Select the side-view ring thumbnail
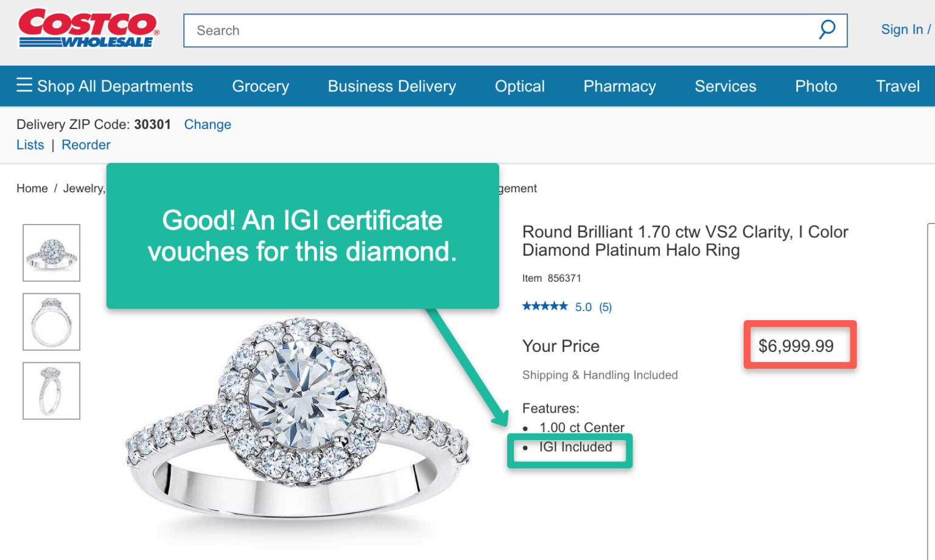The image size is (935, 560). pos(51,321)
